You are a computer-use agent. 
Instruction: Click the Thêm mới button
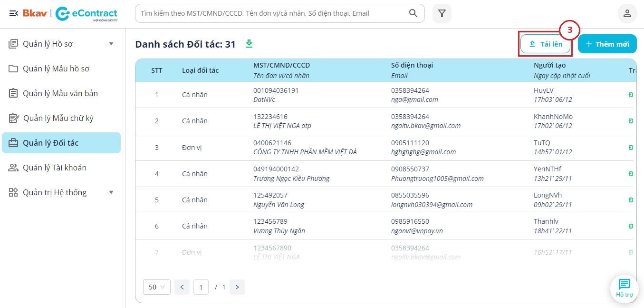click(607, 44)
